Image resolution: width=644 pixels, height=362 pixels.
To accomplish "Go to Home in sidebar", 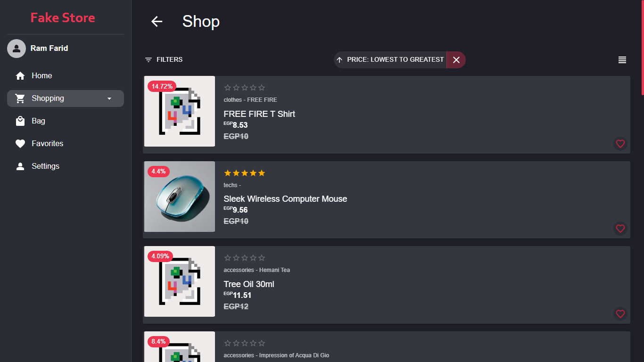I will point(41,76).
